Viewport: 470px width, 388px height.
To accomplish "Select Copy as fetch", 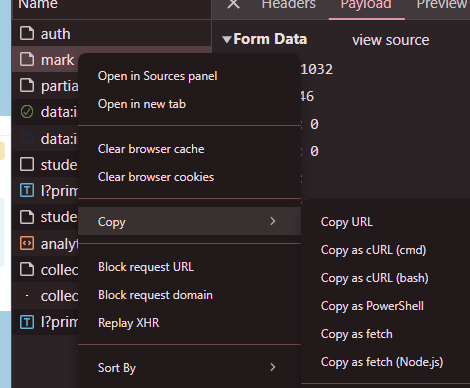I will tap(386, 334).
